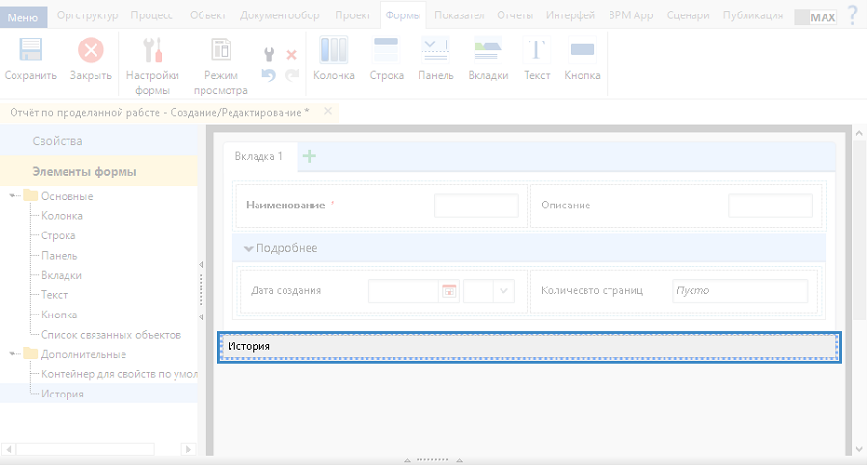
Task: Open Настройки формы settings tool
Action: pyautogui.click(x=152, y=51)
